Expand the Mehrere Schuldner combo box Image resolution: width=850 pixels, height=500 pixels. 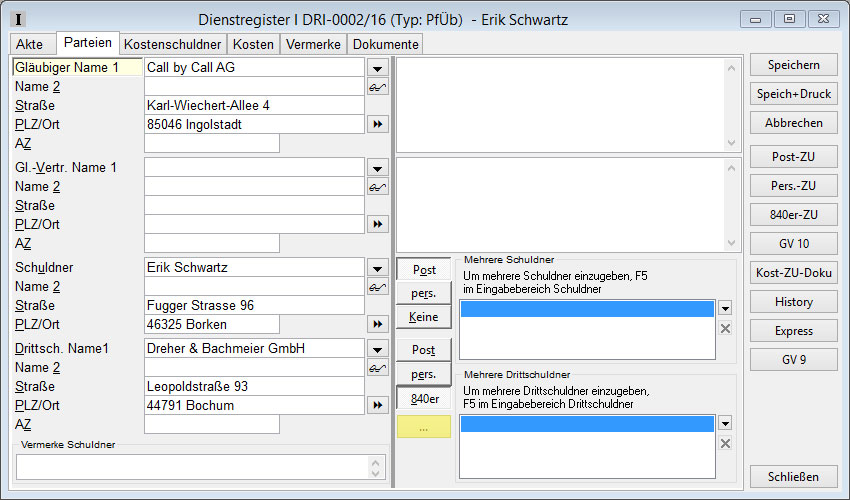[726, 309]
